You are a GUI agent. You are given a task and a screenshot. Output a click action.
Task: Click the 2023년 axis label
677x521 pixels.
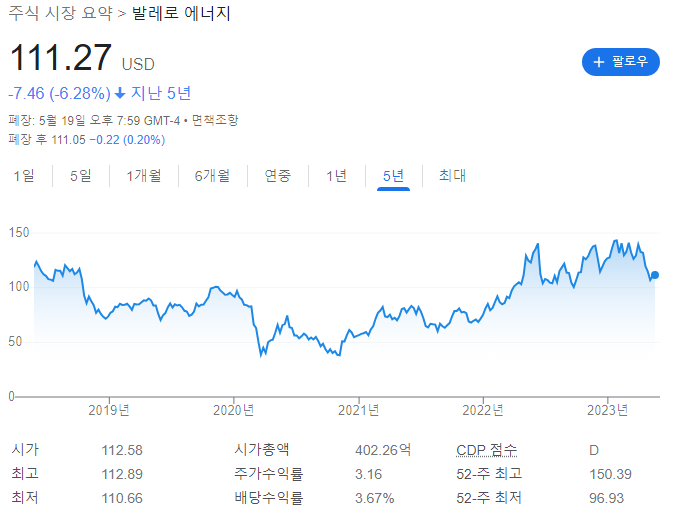coord(607,410)
